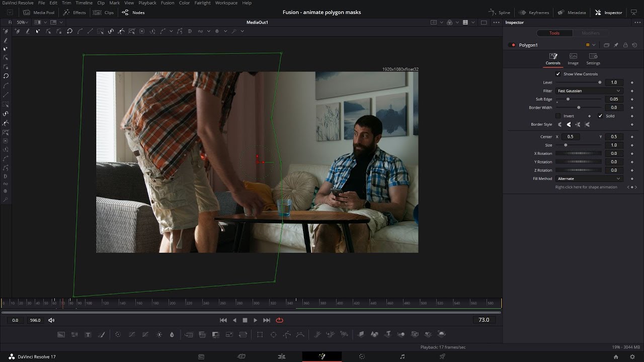Open the Edit page in the page switcher

[282, 356]
